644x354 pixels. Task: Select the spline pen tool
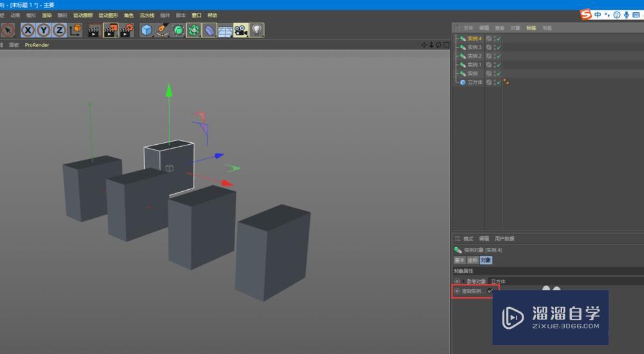[163, 30]
